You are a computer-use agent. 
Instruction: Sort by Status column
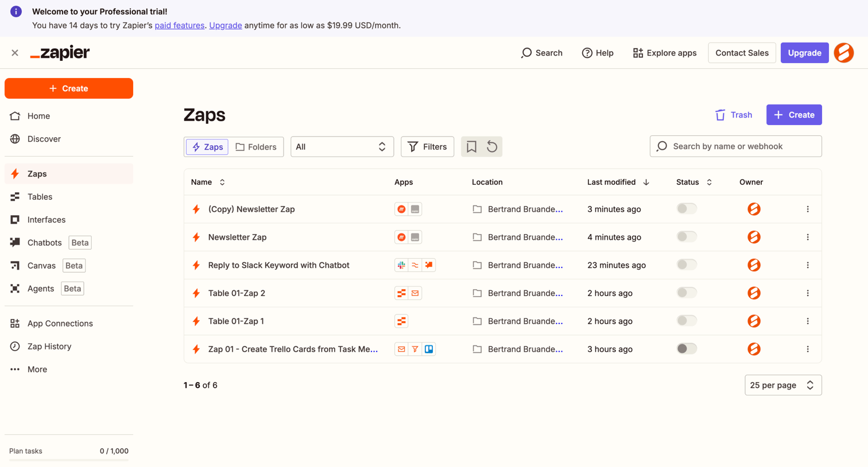[x=694, y=182]
